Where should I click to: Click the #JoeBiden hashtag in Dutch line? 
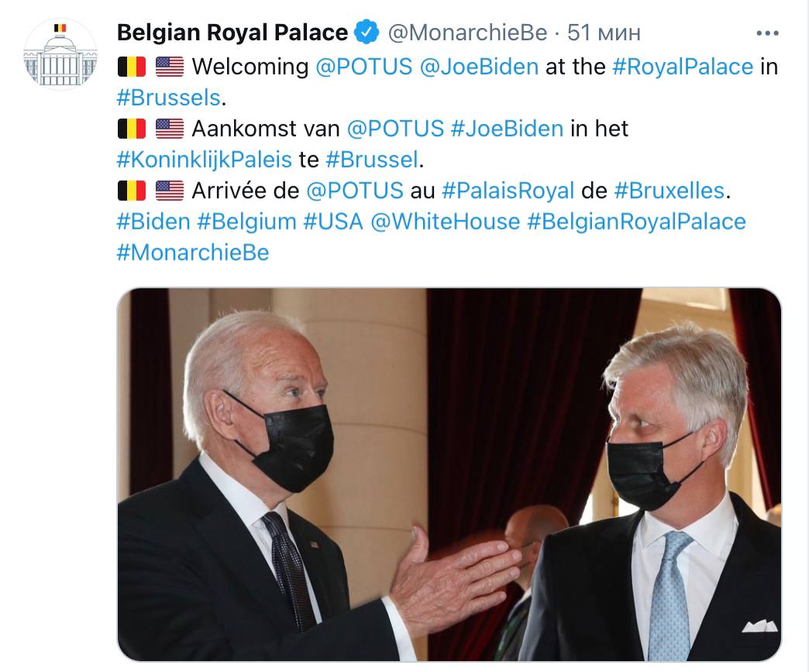[x=507, y=129]
